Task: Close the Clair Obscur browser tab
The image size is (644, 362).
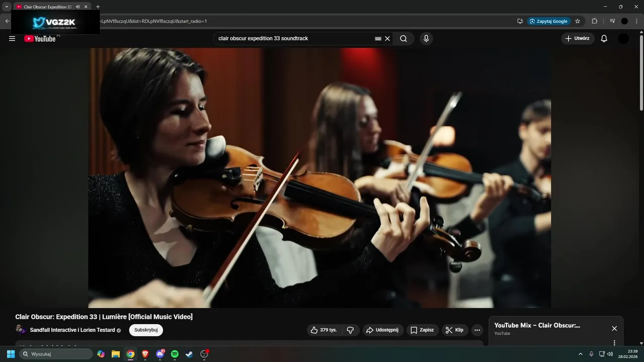Action: pyautogui.click(x=86, y=7)
